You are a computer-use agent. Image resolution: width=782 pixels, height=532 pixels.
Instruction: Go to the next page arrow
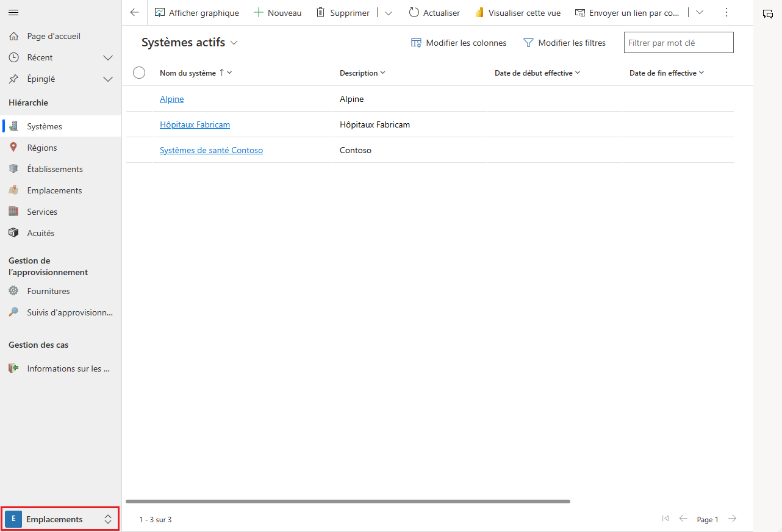click(733, 519)
